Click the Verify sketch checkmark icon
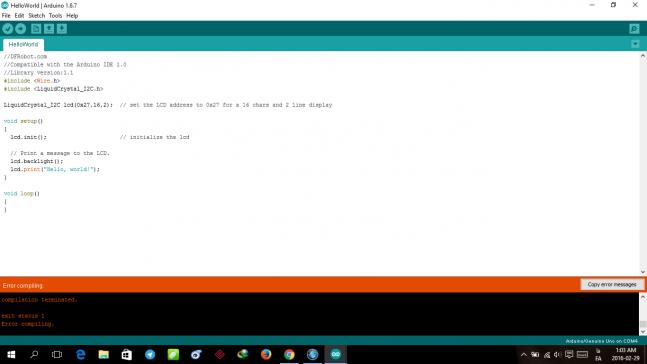The image size is (647, 364). (7, 28)
